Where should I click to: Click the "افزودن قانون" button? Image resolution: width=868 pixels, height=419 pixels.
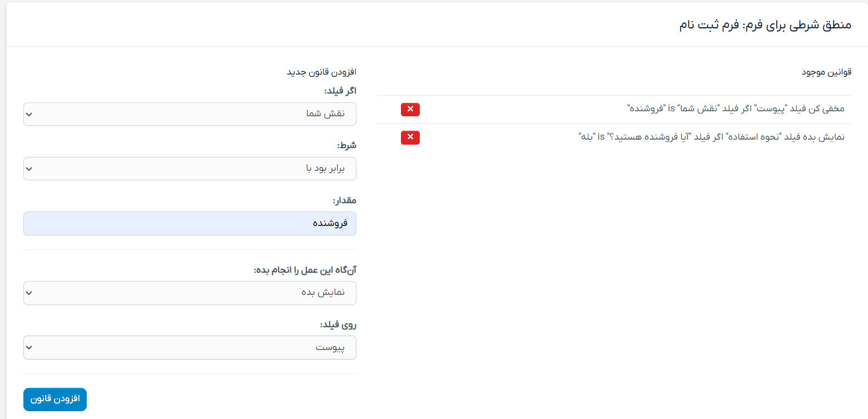tap(55, 399)
